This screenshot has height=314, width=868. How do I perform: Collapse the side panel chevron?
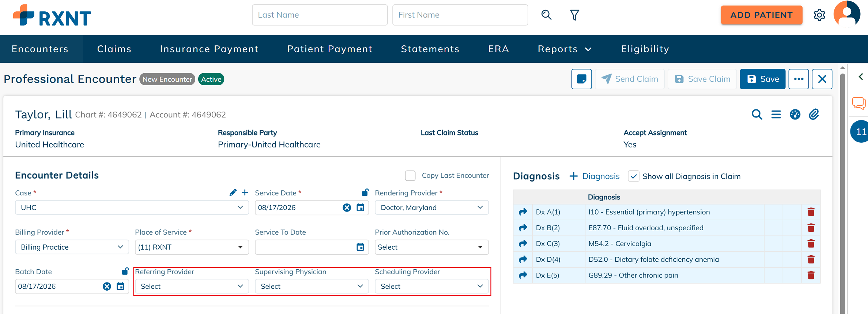861,76
